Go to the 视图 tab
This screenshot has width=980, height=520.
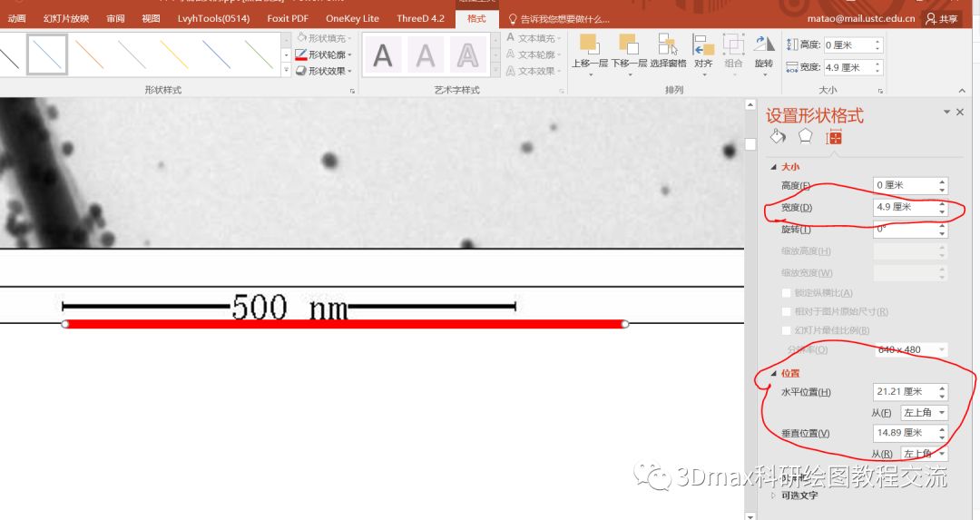point(151,18)
